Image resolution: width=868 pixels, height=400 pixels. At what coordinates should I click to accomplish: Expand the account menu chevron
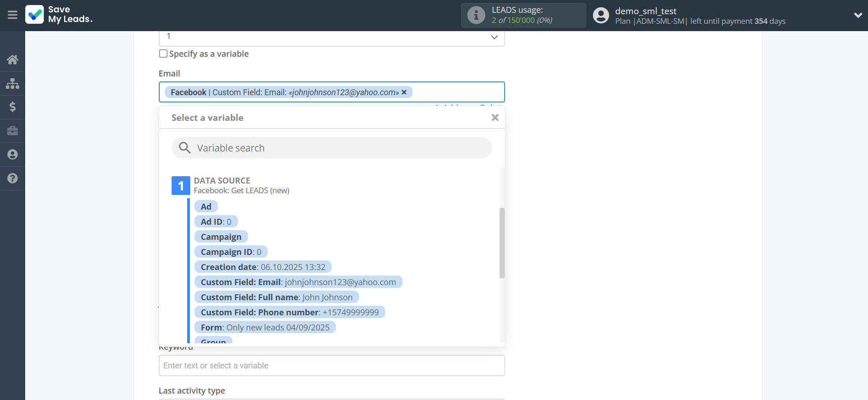(x=857, y=15)
